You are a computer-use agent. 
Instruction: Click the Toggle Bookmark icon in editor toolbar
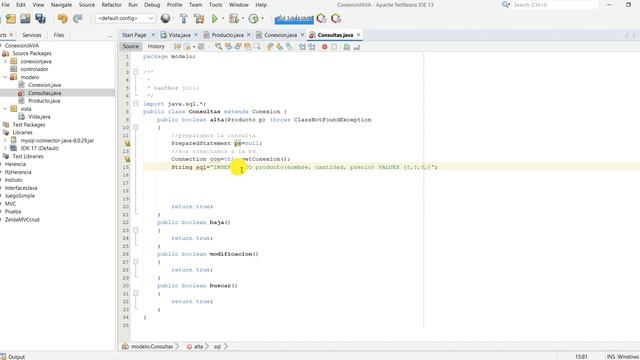(x=289, y=47)
